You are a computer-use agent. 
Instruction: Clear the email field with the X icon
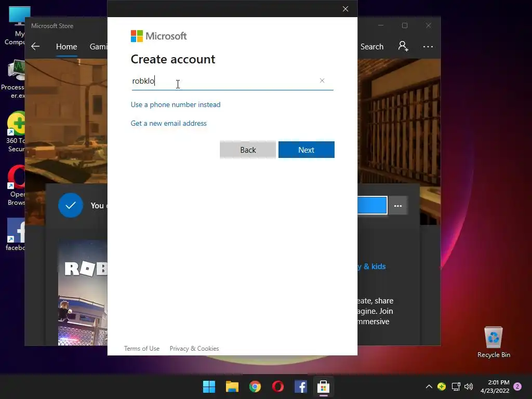pos(322,81)
